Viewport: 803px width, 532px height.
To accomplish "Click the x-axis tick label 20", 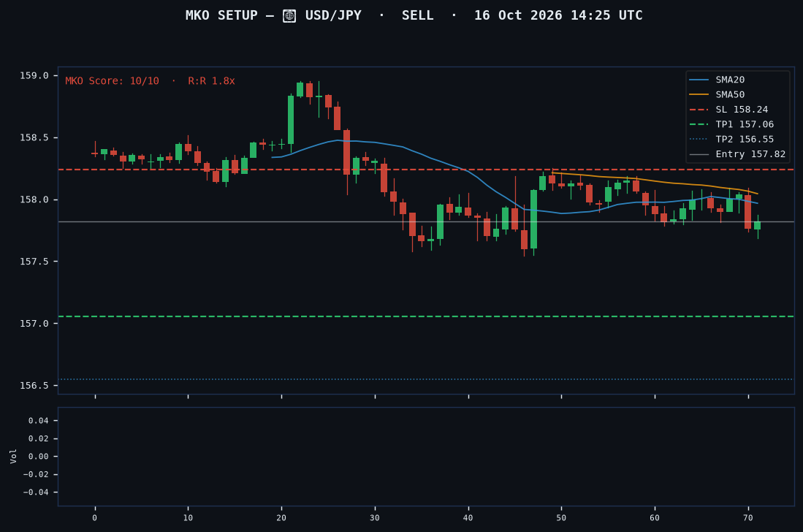I will [281, 518].
